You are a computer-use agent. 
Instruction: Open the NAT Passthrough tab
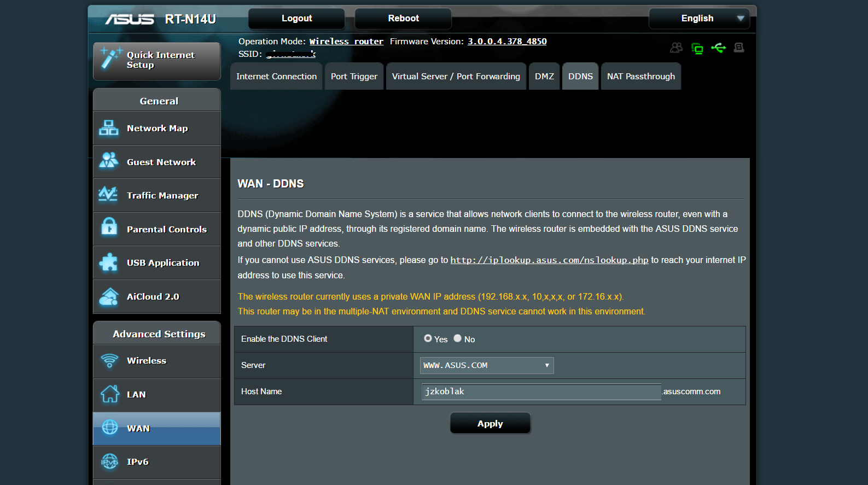coord(640,77)
